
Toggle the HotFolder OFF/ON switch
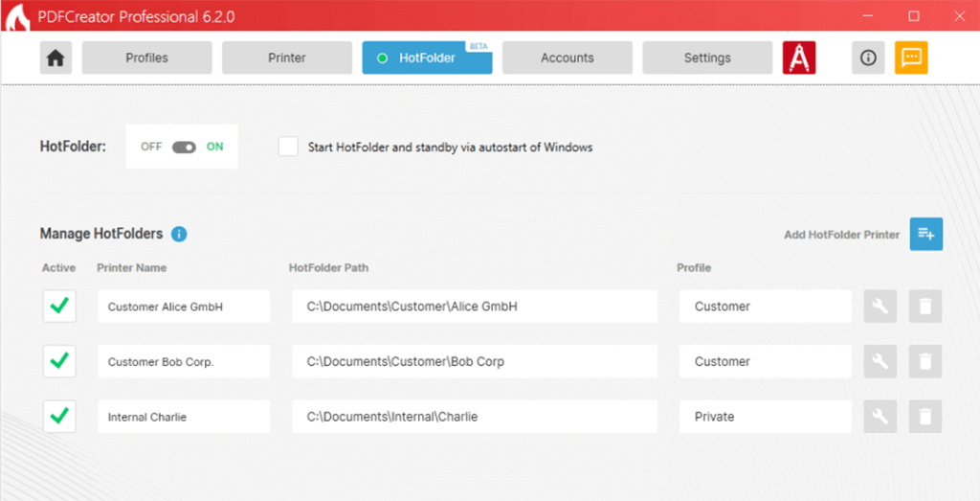(183, 148)
